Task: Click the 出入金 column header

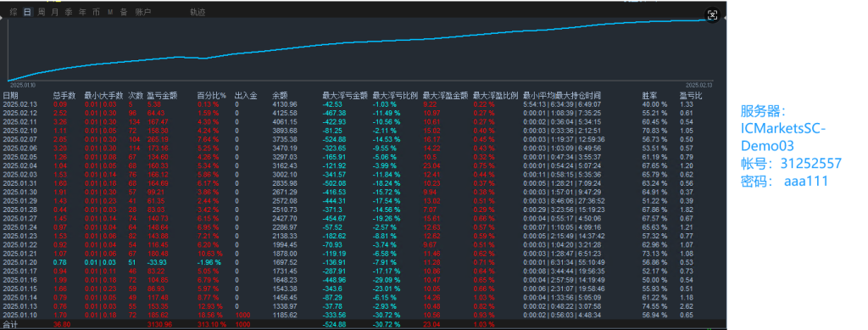Action: (246, 95)
